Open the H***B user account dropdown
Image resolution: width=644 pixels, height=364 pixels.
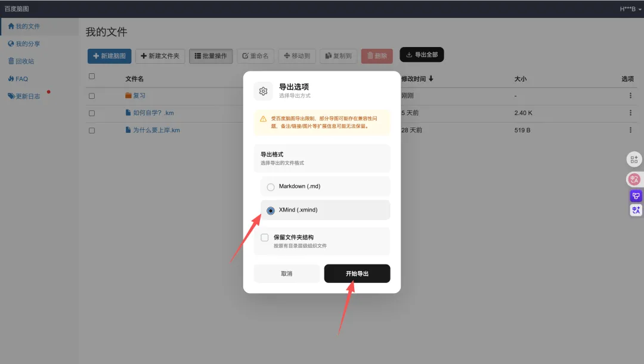click(630, 9)
